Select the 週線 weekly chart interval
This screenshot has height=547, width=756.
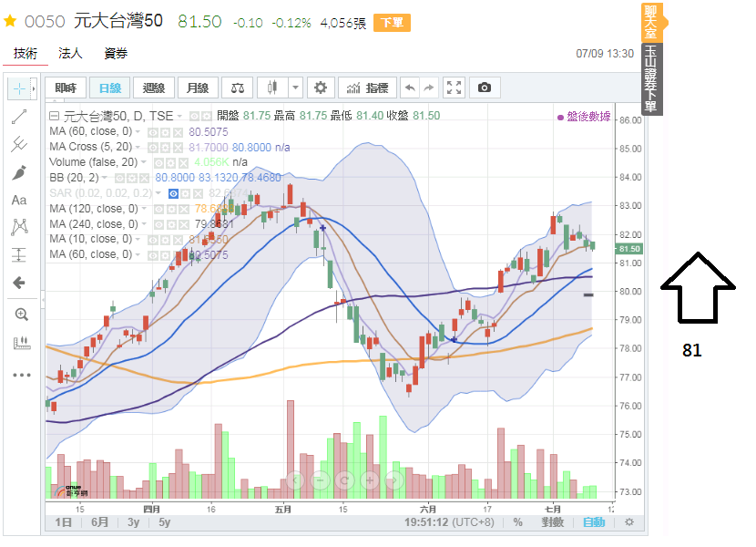(x=154, y=88)
